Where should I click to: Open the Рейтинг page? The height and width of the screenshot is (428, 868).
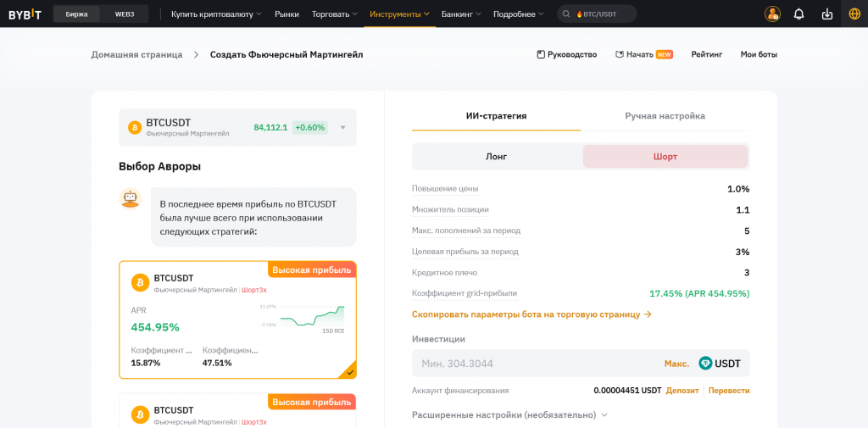pyautogui.click(x=707, y=54)
